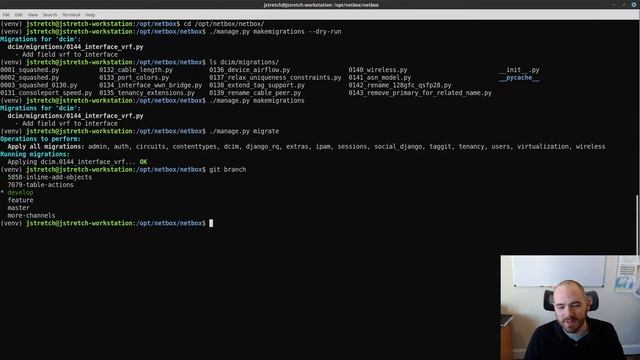Click '0131_consoleport_speed.py' file name
640x360 pixels.
[x=46, y=93]
